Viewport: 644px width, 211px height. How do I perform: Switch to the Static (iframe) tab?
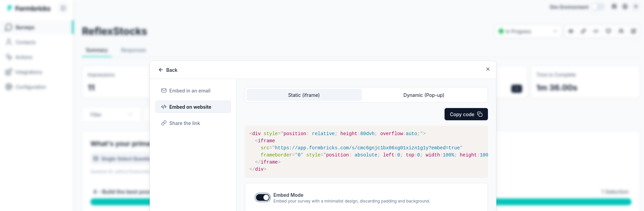[x=304, y=95]
